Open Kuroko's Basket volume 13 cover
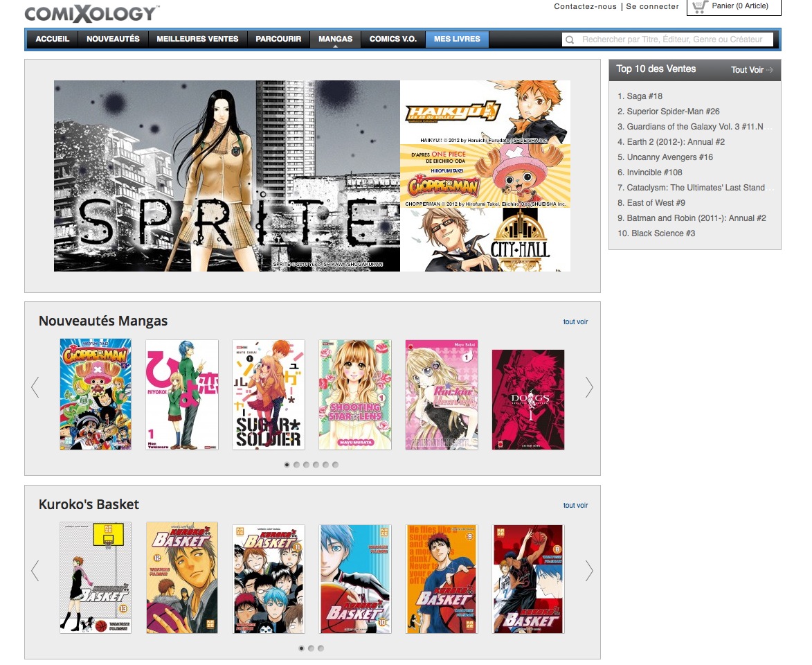812x665 pixels. pyautogui.click(x=96, y=578)
